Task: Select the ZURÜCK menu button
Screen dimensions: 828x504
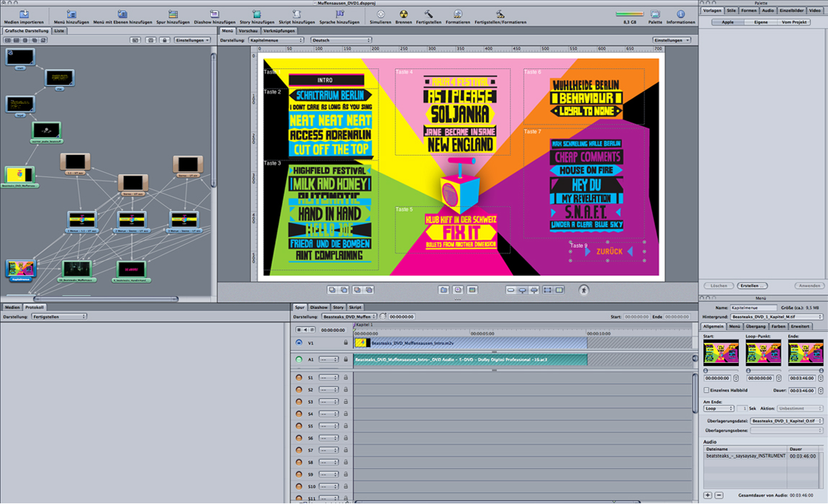Action: tap(608, 251)
